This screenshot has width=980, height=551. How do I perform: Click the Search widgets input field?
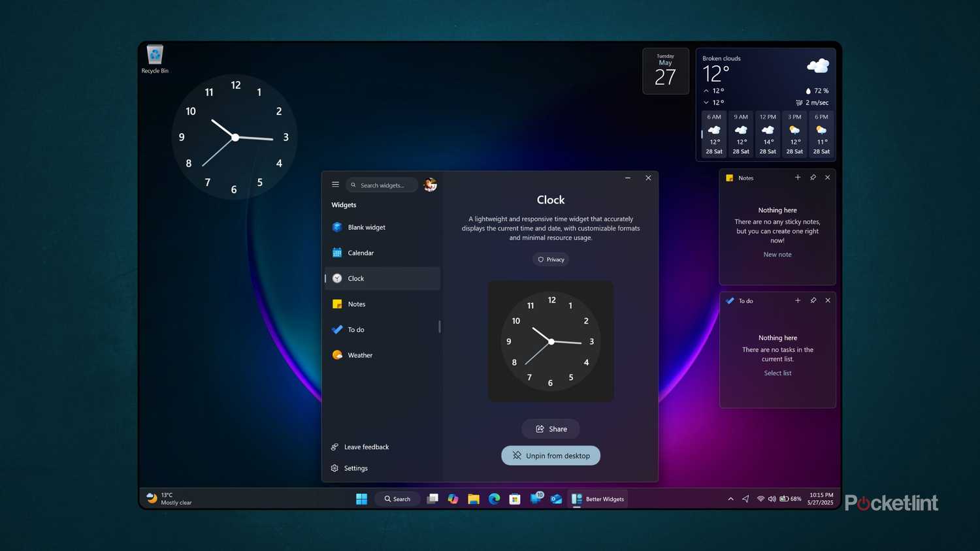(385, 185)
